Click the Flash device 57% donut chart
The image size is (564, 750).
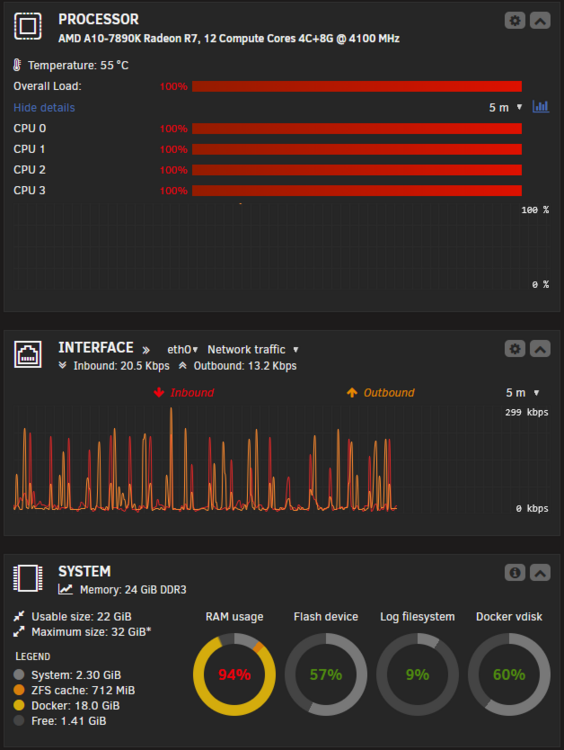(x=326, y=674)
